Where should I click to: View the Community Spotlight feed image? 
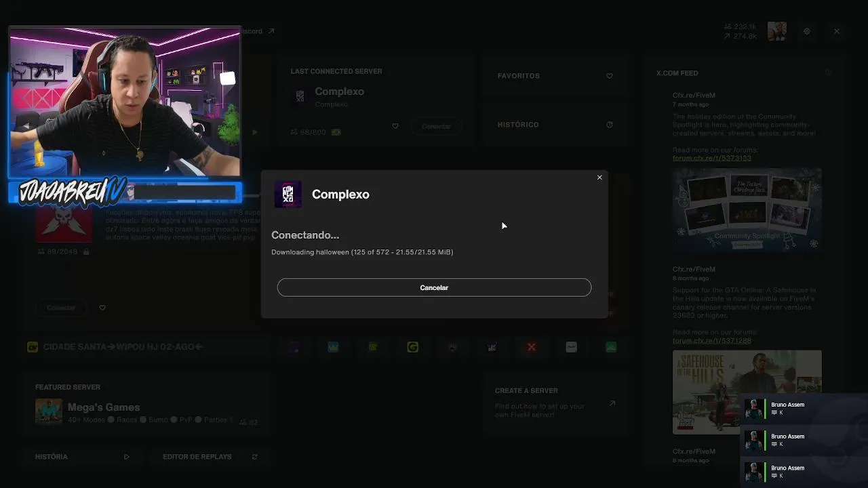coord(747,209)
